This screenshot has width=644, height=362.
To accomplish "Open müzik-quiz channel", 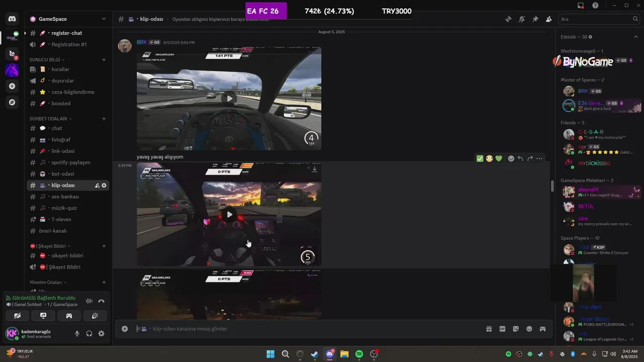I will tap(68, 208).
